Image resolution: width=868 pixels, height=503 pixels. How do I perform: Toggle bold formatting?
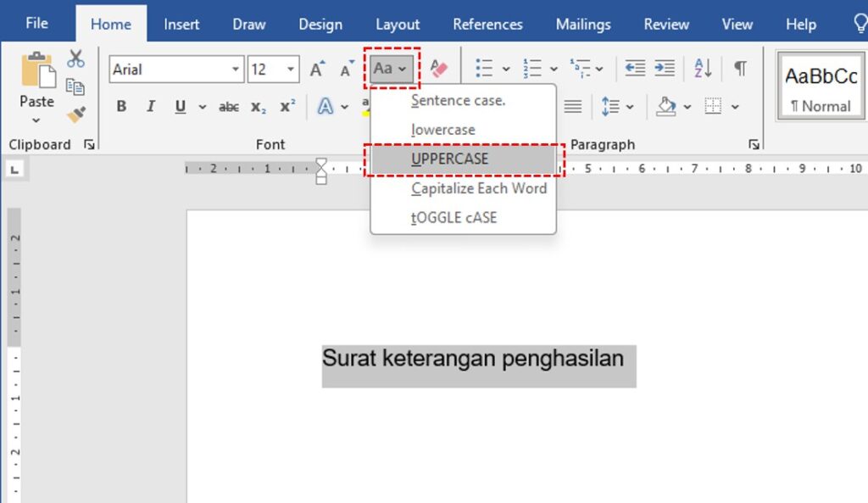coord(120,106)
